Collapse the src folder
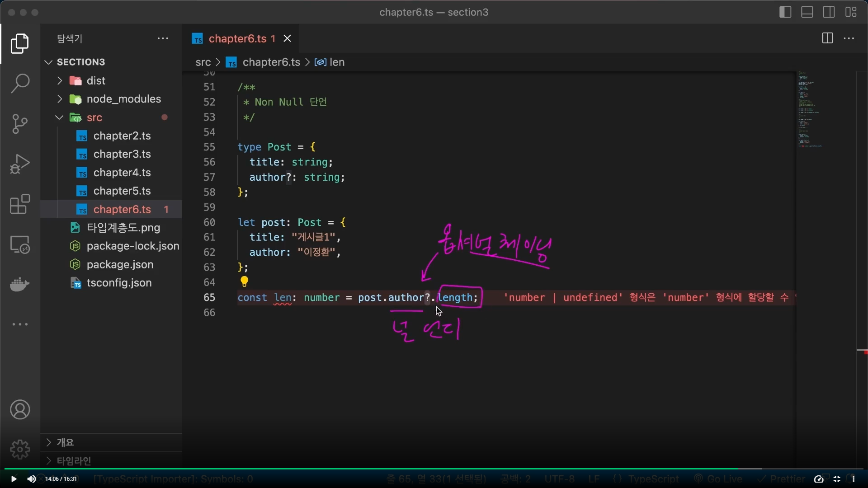The image size is (868, 488). click(94, 117)
